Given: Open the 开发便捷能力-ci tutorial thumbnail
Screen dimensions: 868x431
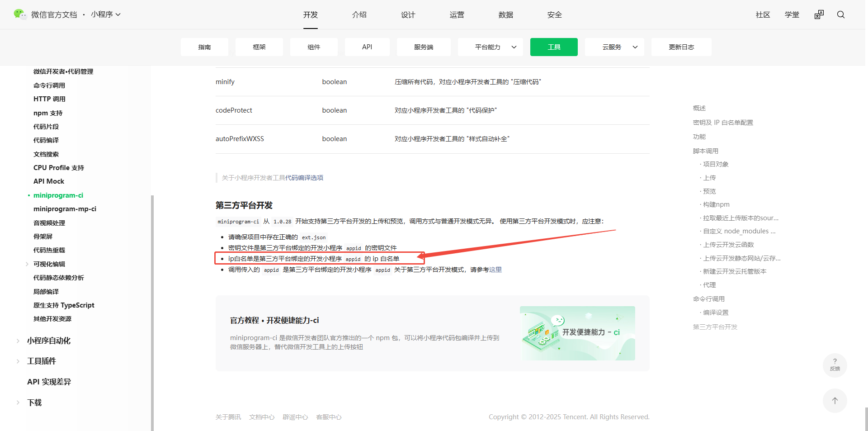Looking at the screenshot, I should point(577,333).
